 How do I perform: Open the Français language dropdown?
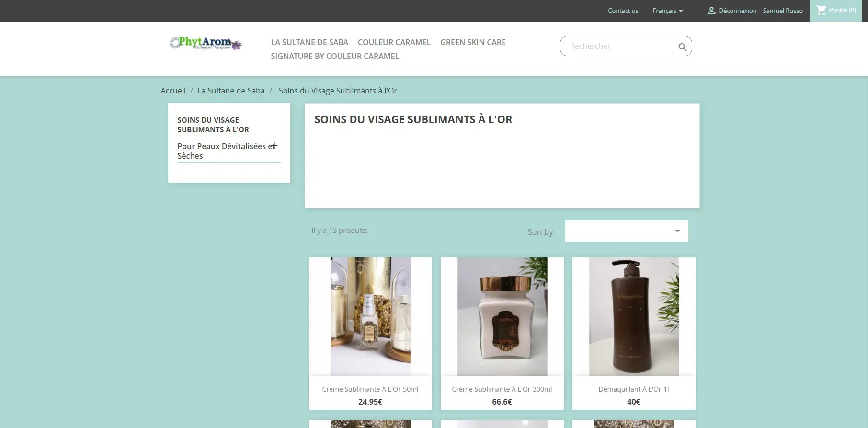coord(668,11)
